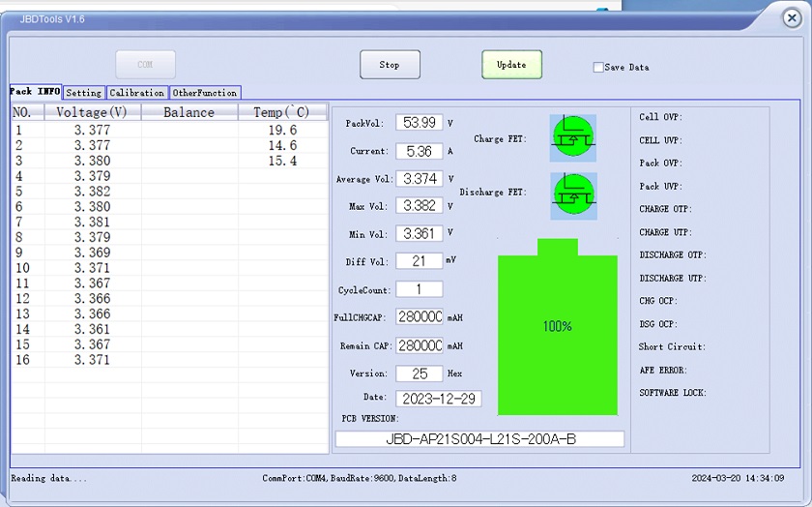Click the PCB VERSION field JBD-AP21S004

[x=480, y=439]
